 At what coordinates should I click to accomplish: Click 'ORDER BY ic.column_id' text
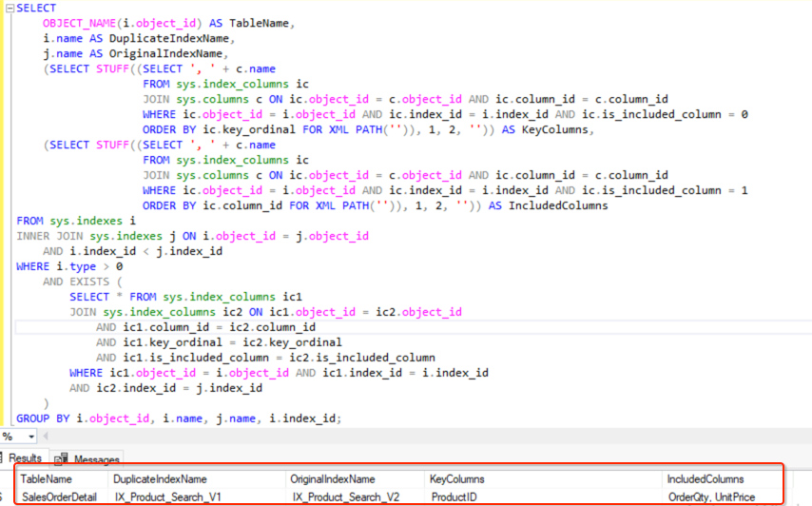(x=212, y=205)
